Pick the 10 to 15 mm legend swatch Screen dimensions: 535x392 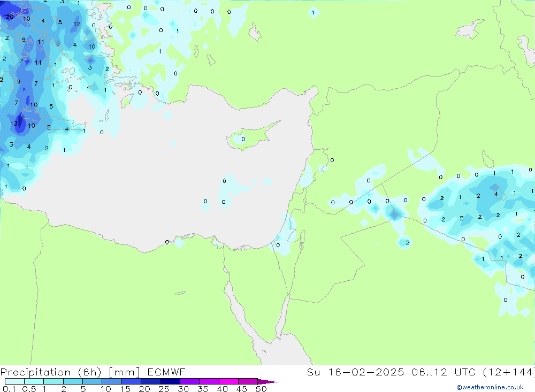coord(112,381)
